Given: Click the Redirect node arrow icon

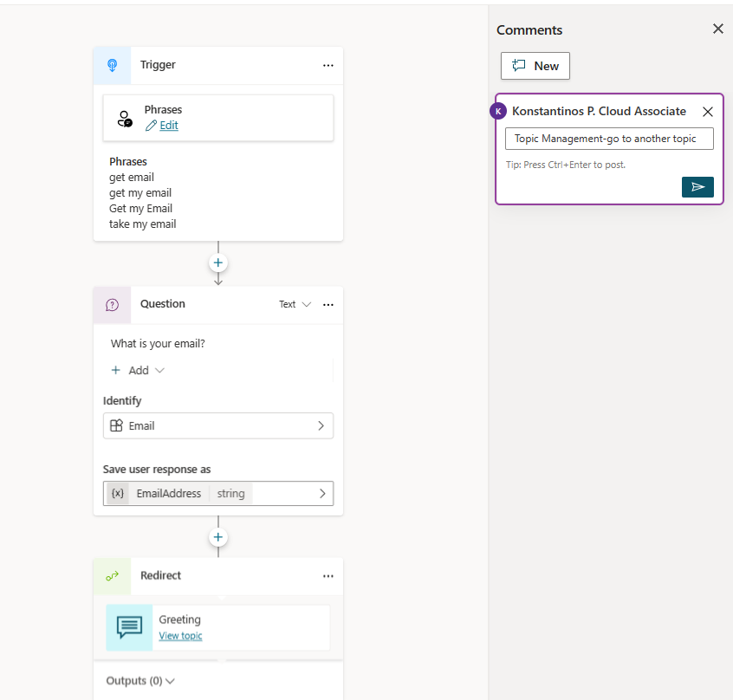Looking at the screenshot, I should pos(112,576).
